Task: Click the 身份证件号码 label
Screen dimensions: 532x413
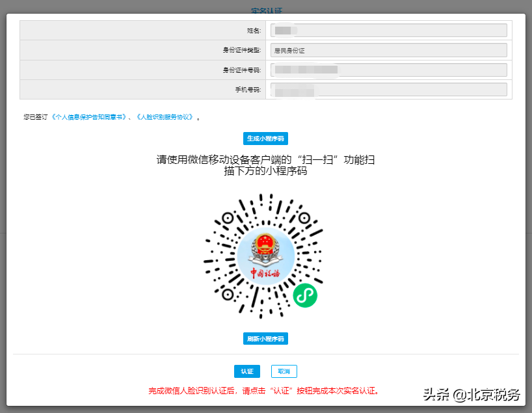Action: 241,70
